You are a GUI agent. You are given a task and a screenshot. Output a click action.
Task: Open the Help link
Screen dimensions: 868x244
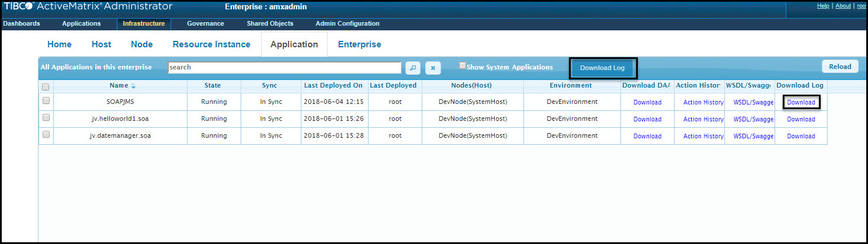pos(823,6)
